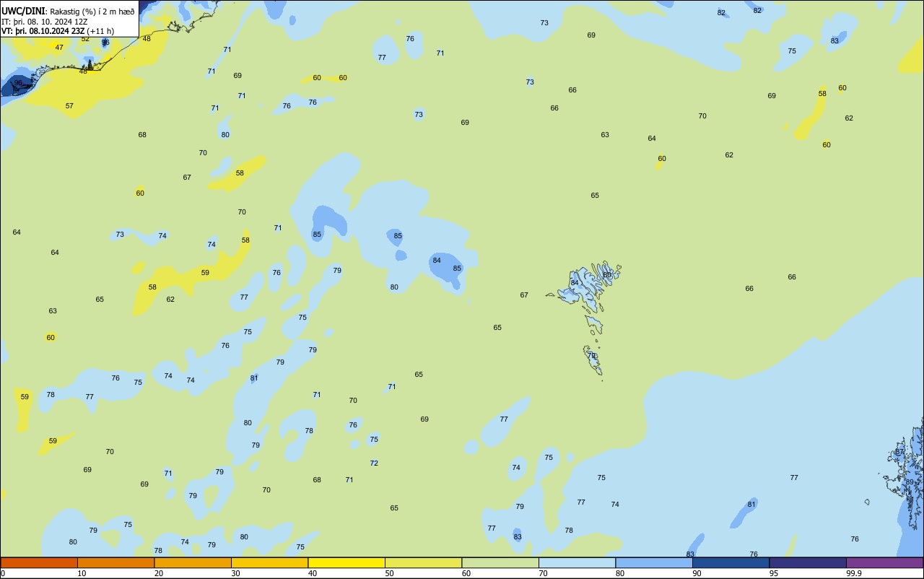The image size is (924, 579).
Task: Click the purple legend segment above 99.9
Action: (884, 562)
